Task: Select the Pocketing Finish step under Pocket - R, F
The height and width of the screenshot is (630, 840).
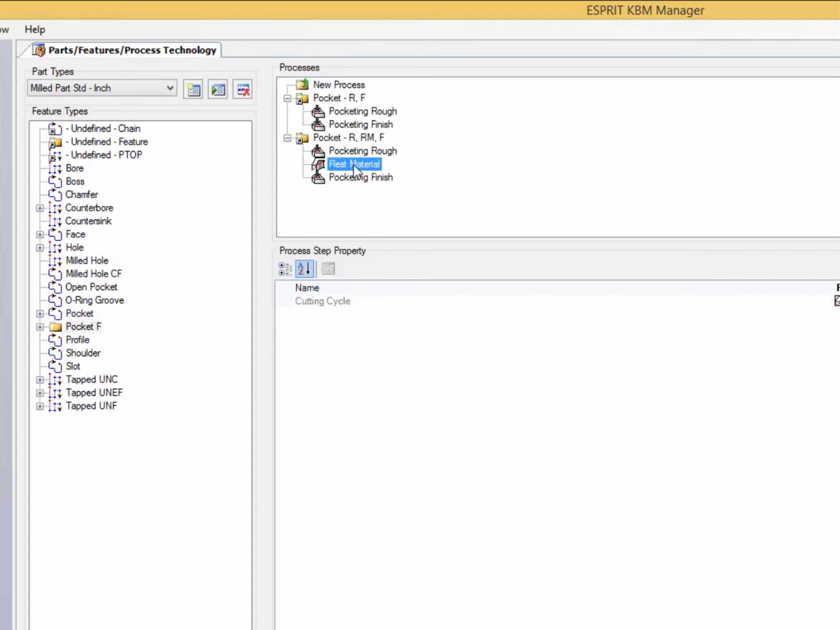Action: (360, 124)
